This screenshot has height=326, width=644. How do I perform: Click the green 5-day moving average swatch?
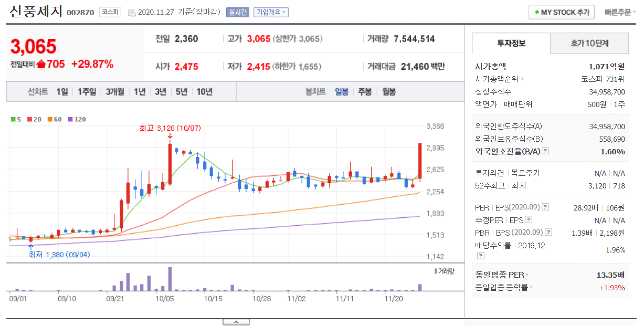[x=13, y=119]
